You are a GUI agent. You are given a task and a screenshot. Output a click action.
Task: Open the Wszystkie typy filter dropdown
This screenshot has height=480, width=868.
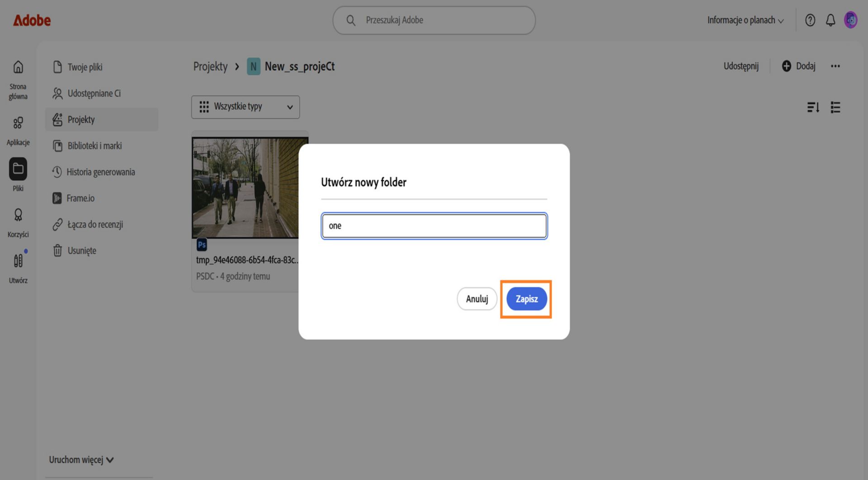click(x=245, y=107)
